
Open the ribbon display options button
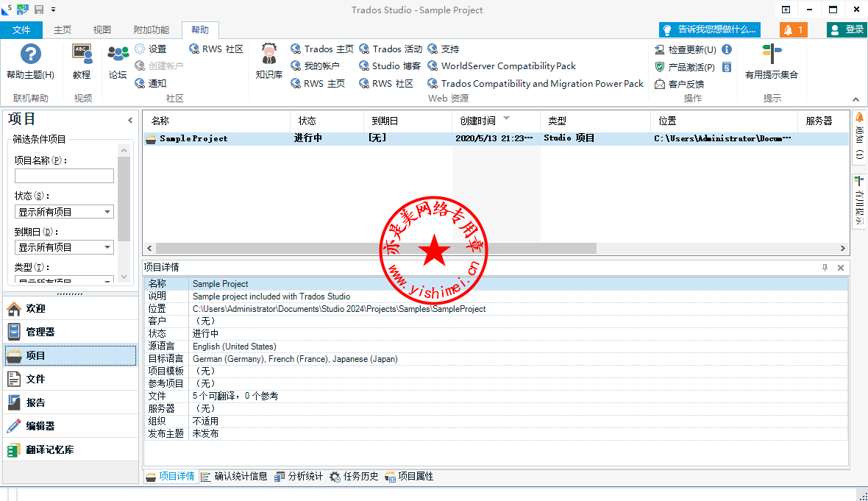(x=786, y=10)
